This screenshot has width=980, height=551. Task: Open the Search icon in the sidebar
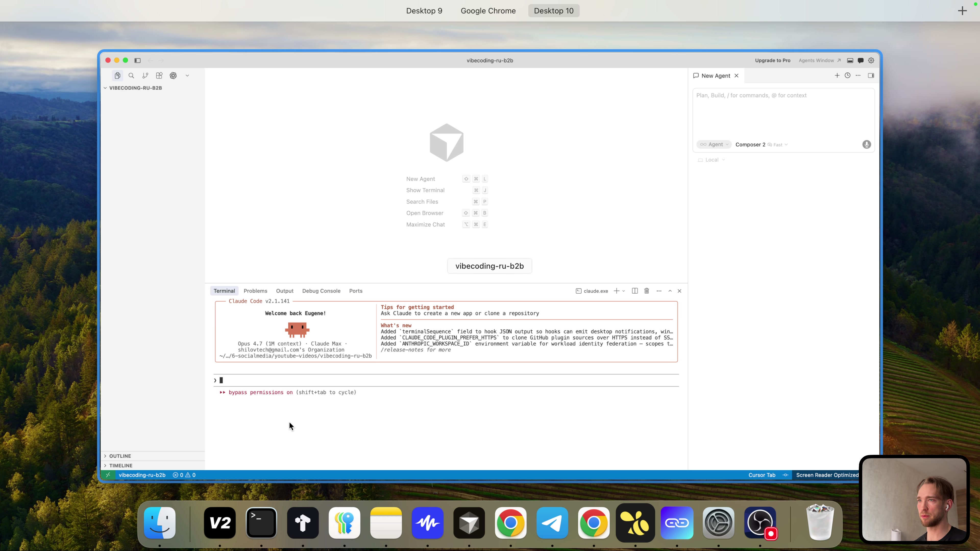tap(131, 76)
